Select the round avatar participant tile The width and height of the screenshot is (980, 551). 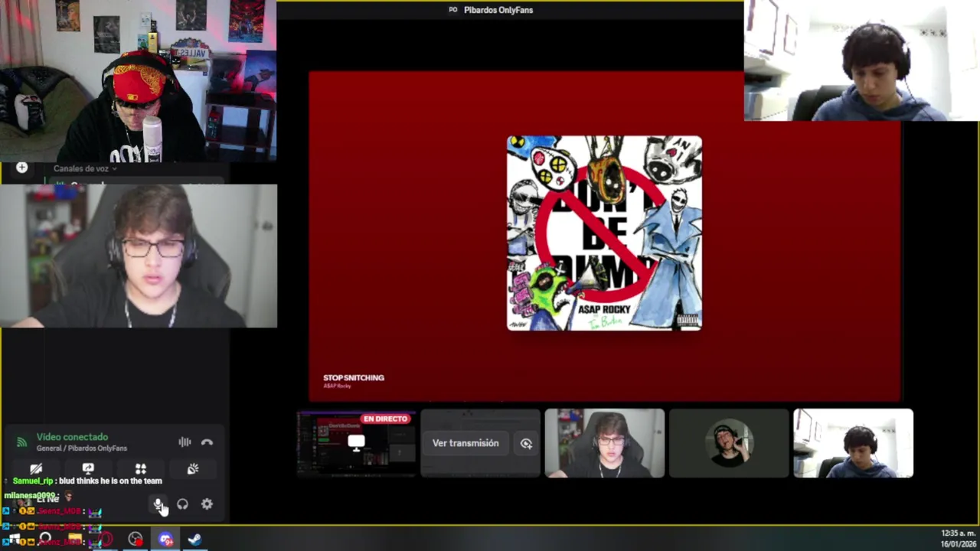click(x=729, y=443)
